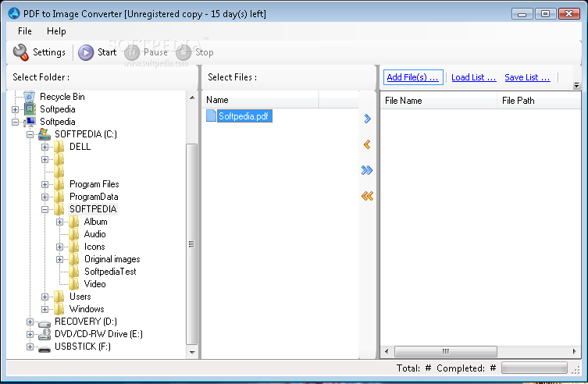Viewport: 588px width, 384px height.
Task: Click the application logo in title bar
Action: (14, 13)
